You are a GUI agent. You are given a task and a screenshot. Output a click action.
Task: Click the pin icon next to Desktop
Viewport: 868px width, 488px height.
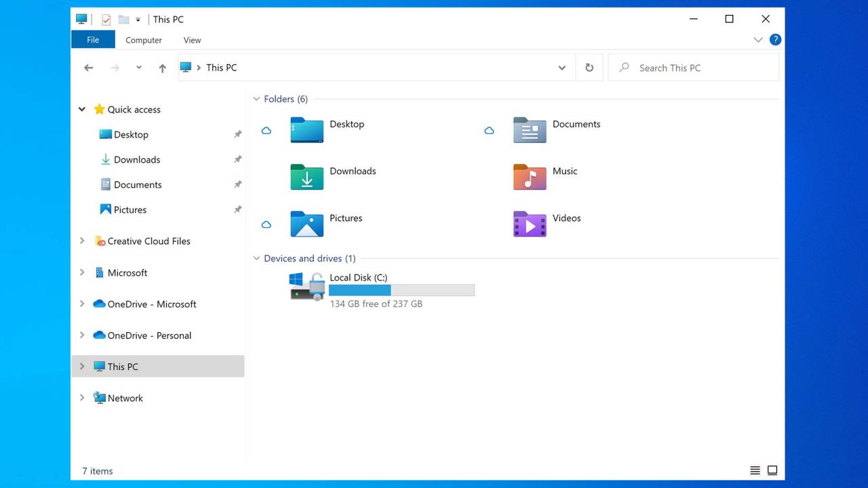point(237,134)
